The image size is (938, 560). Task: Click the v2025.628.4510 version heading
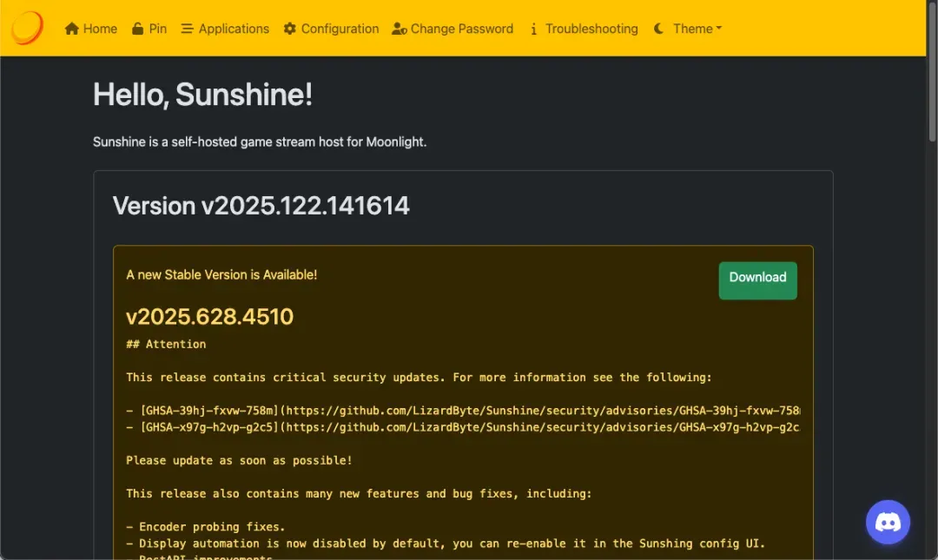[209, 317]
